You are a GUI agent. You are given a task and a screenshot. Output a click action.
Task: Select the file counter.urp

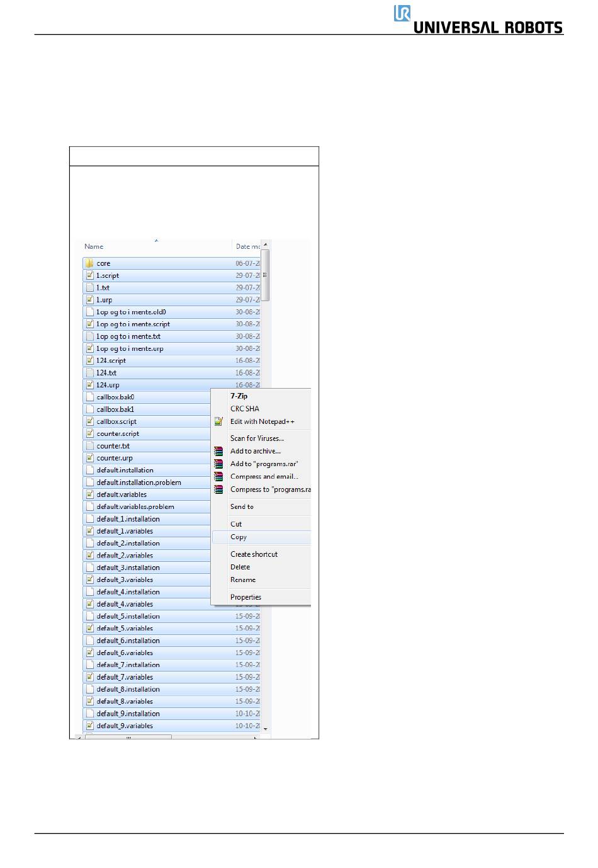tap(147, 458)
